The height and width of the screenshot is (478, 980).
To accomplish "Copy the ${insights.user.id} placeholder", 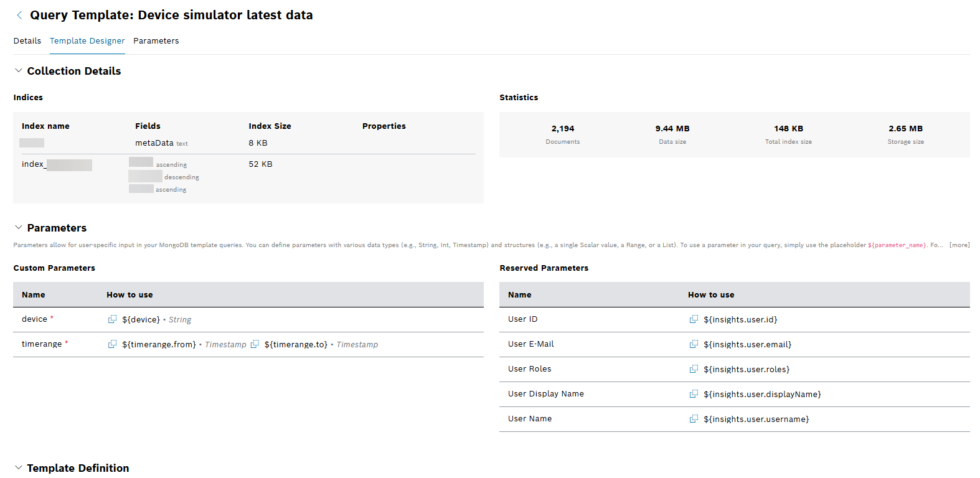I will coord(694,319).
